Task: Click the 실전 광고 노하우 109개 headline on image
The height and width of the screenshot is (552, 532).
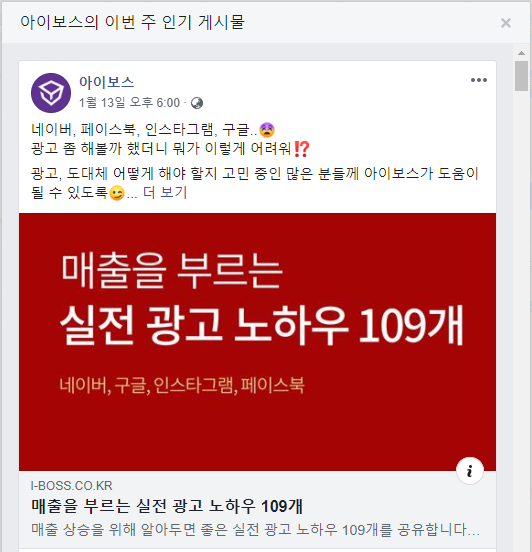Action: point(262,324)
